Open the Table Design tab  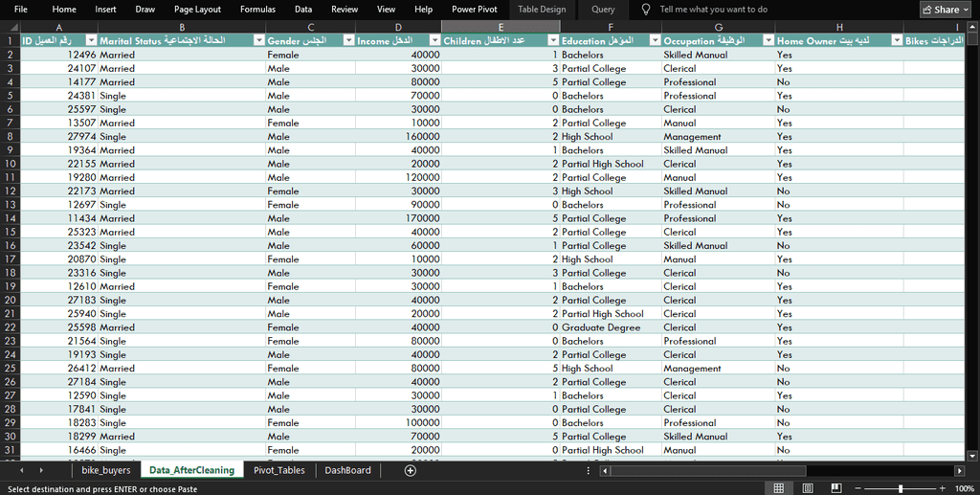(542, 10)
